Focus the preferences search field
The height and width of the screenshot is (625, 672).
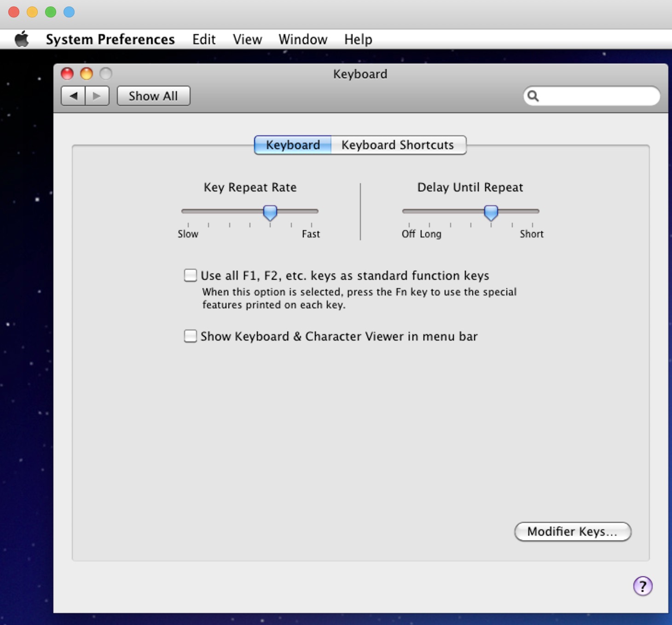click(x=591, y=96)
